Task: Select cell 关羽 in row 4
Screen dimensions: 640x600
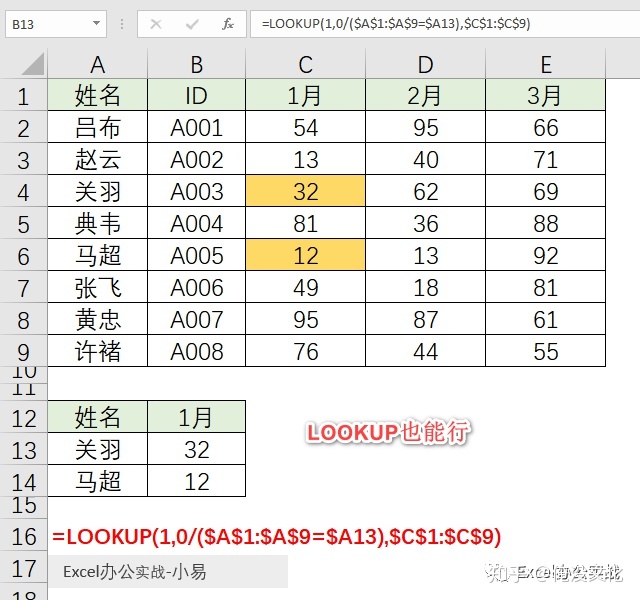Action: (98, 191)
